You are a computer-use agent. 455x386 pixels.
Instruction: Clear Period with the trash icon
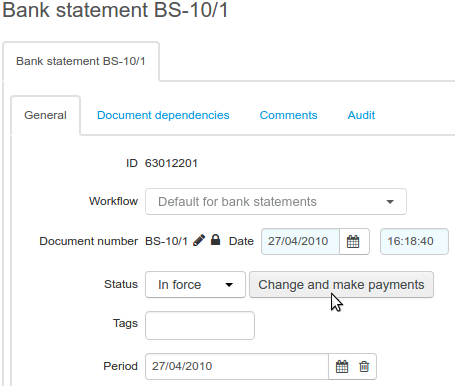[x=364, y=366]
